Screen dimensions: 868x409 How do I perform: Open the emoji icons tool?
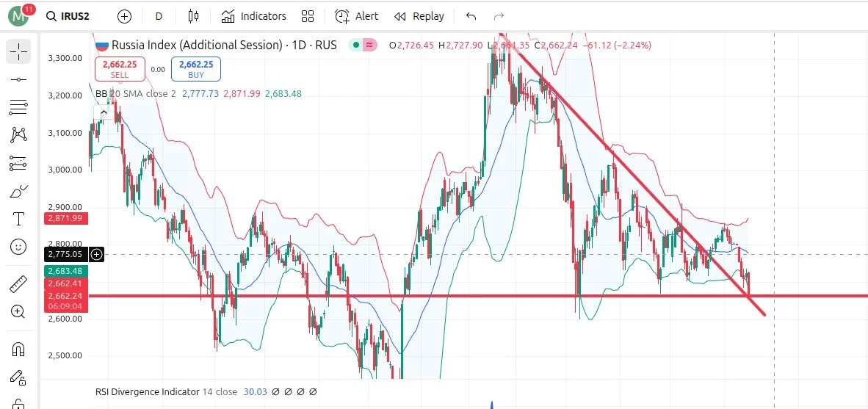19,247
